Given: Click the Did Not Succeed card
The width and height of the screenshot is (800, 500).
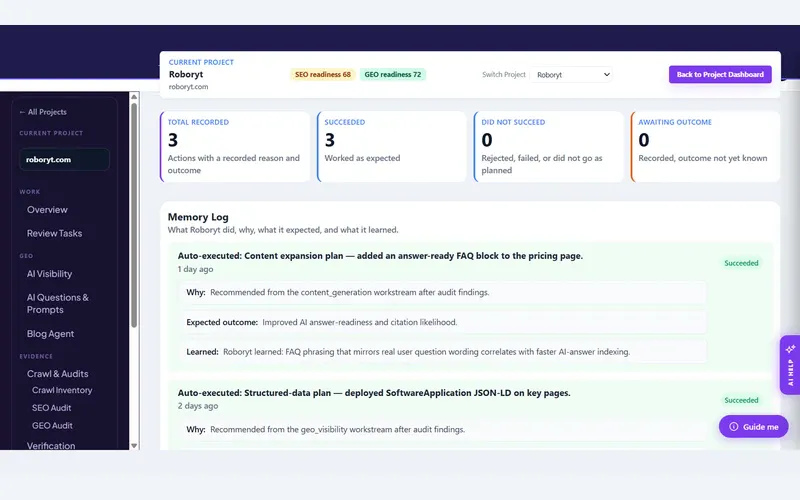Looking at the screenshot, I should 548,147.
